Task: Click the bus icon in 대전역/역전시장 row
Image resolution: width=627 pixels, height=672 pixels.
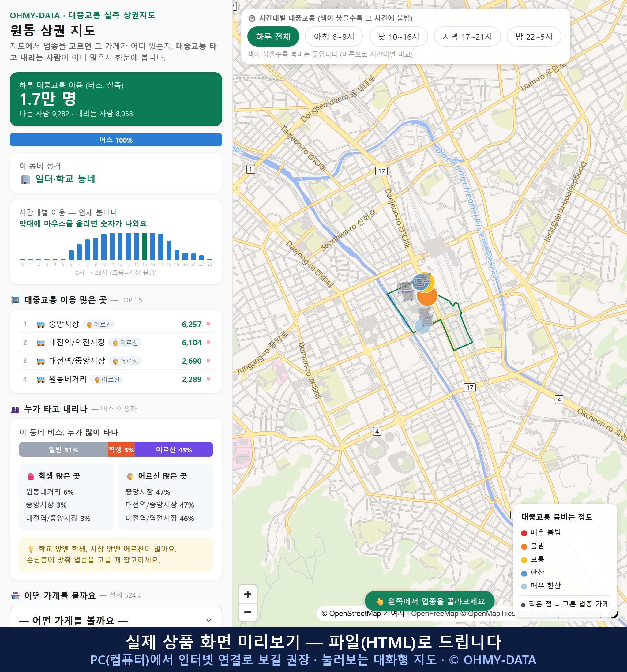Action: pos(40,343)
